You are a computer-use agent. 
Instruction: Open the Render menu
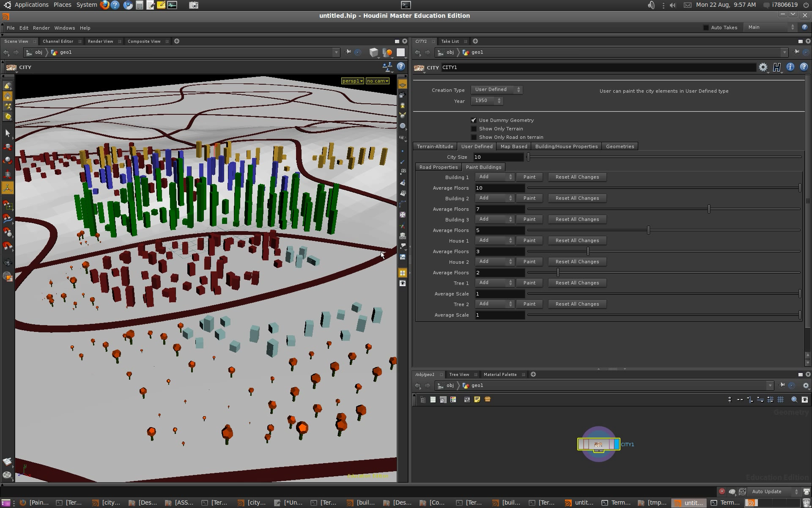(x=41, y=28)
